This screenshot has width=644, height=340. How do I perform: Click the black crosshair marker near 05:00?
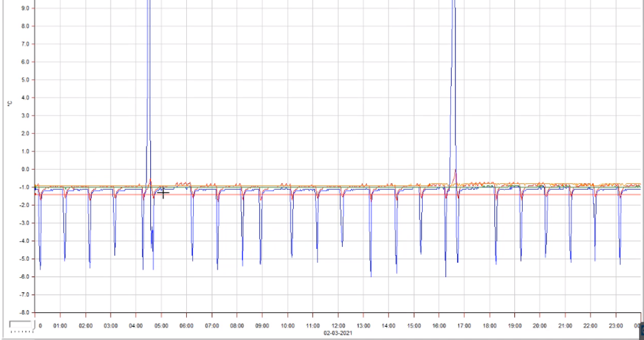coord(163,193)
